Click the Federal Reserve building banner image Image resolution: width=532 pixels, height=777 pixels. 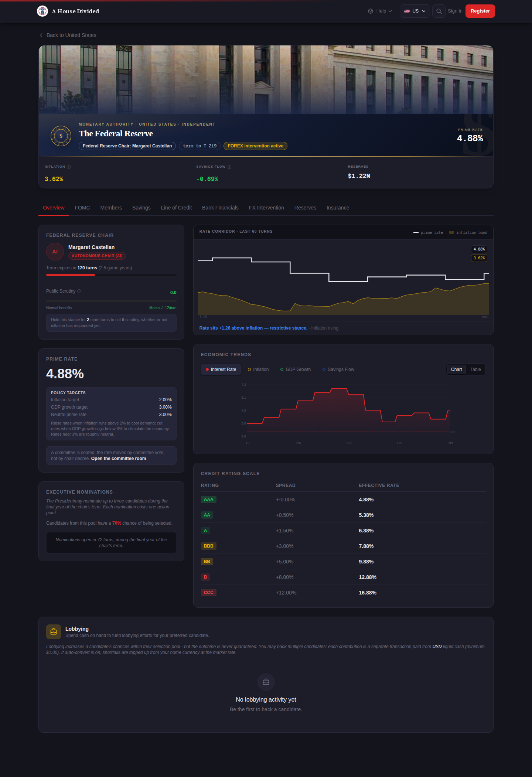(266, 80)
